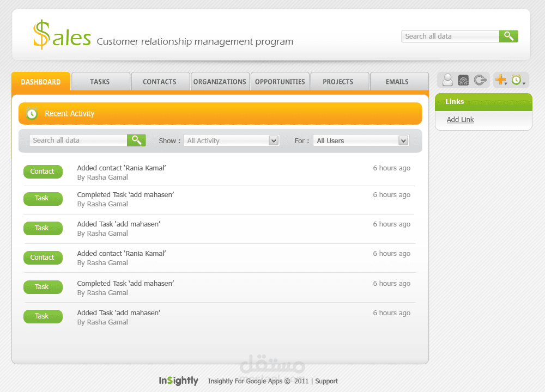Click 'Customer relationship management program' tagline
Screen dimensions: 545x392
(195, 42)
